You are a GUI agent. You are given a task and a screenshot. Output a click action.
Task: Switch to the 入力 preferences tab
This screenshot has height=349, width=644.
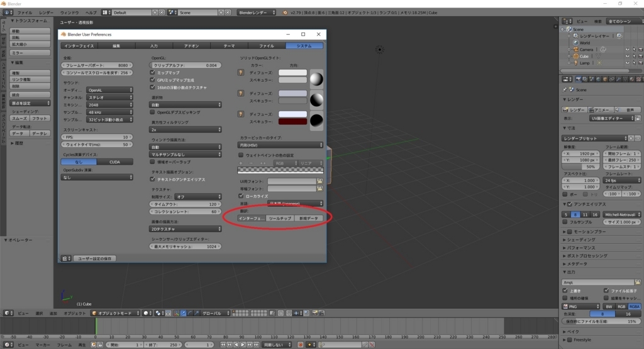click(x=154, y=46)
